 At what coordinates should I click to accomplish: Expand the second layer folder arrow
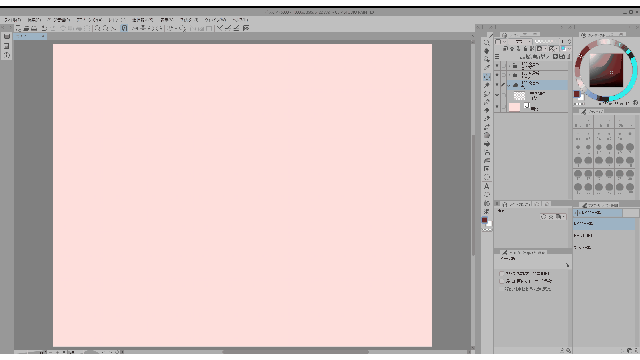tap(509, 75)
